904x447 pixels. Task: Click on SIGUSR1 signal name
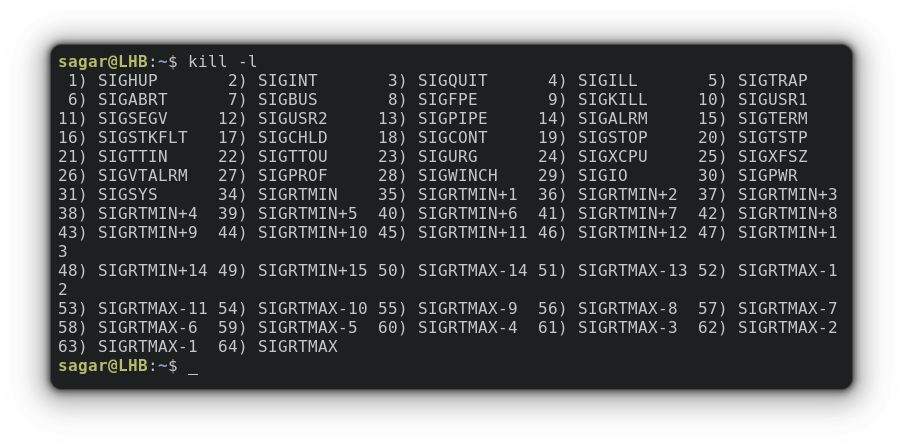tap(773, 99)
